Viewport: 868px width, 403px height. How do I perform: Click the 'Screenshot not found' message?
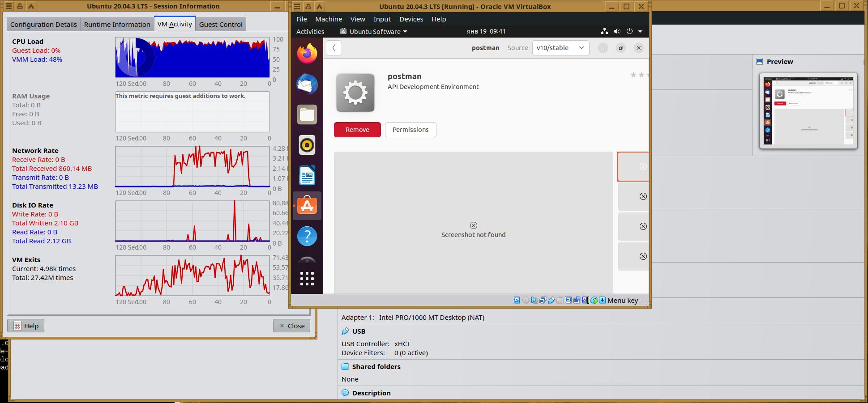473,235
